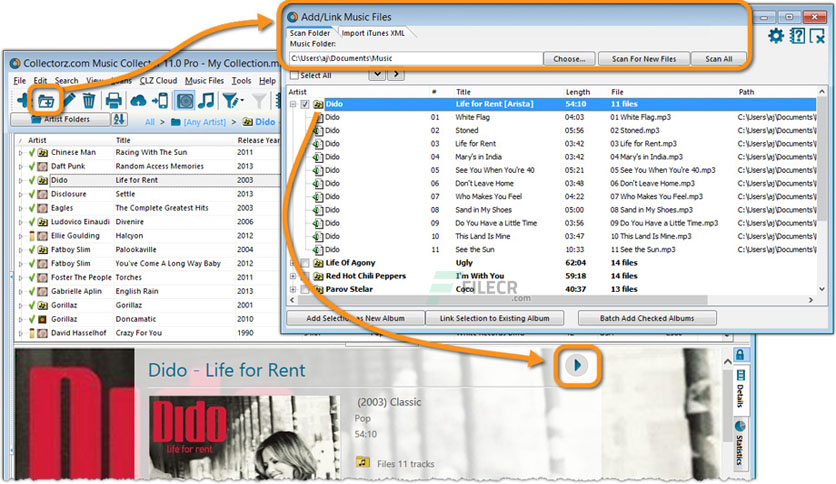836x484 pixels.
Task: Switch to the Import iTunes XML tab
Action: pyautogui.click(x=373, y=33)
